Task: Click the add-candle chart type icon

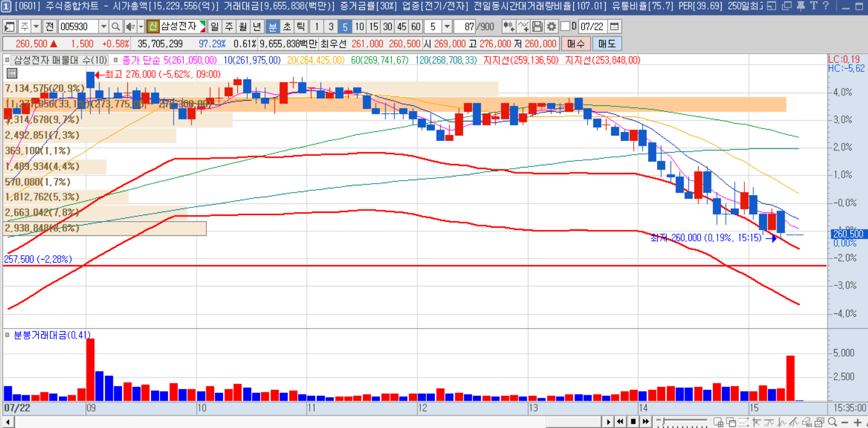Action: pyautogui.click(x=509, y=27)
